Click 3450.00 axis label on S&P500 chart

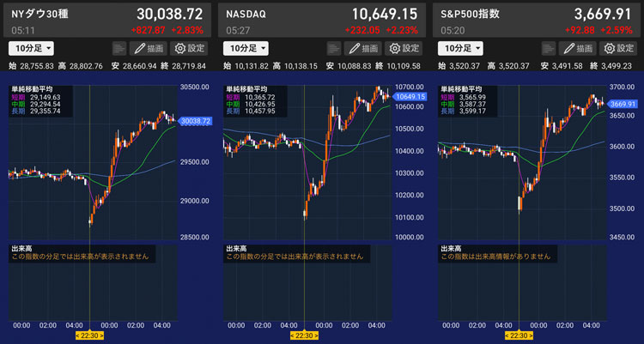click(623, 238)
